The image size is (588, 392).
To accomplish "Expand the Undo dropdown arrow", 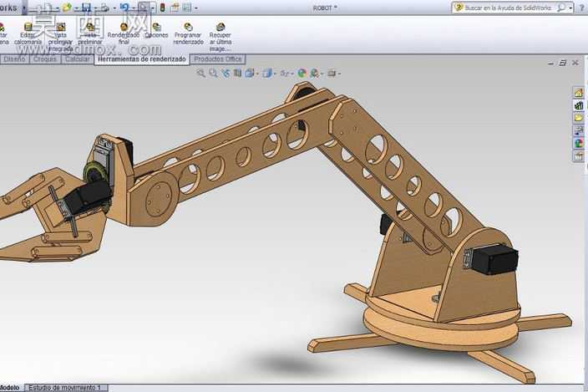I will point(134,8).
